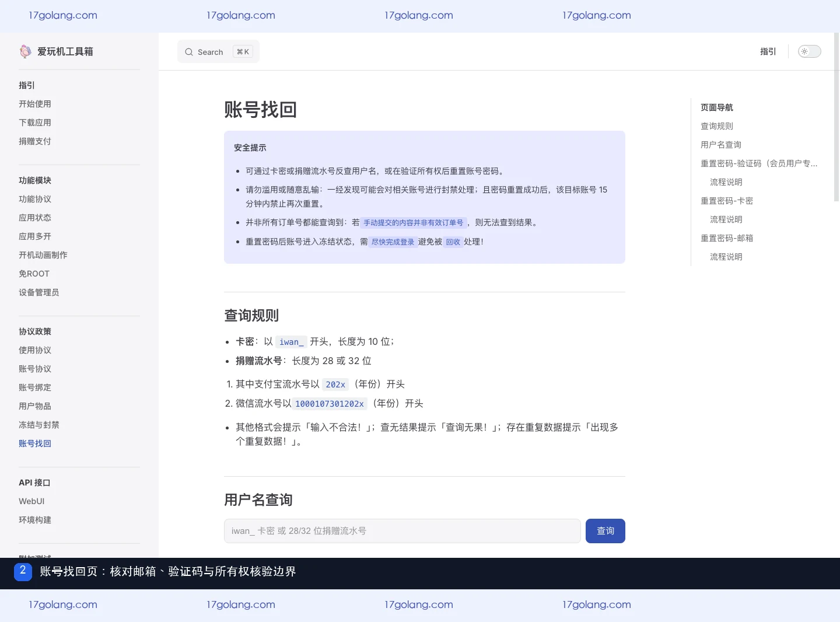Open 功能协议 in the sidebar
Image resolution: width=840 pixels, height=622 pixels.
click(35, 199)
